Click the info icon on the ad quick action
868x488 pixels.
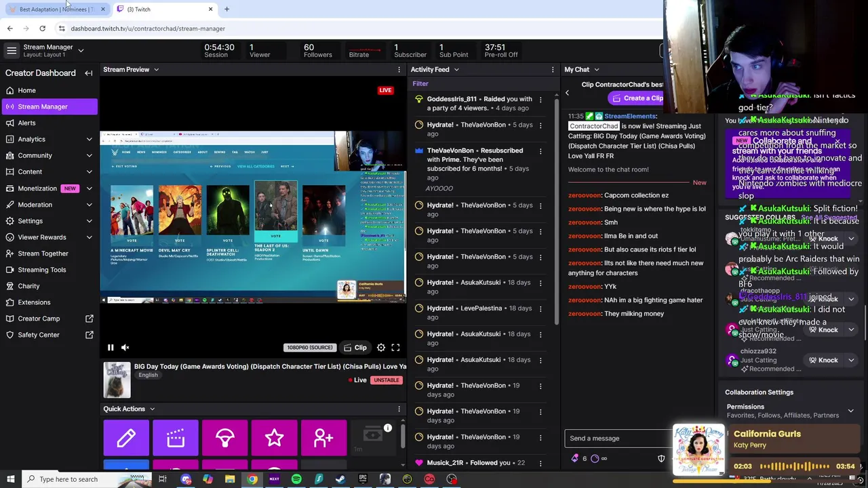pos(388,428)
